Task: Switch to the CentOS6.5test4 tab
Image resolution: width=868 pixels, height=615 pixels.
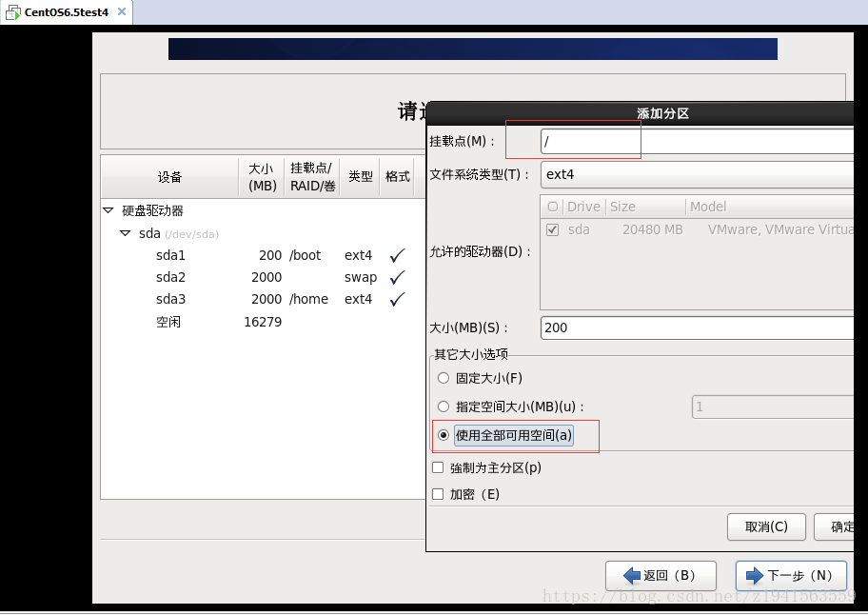Action: coord(67,12)
